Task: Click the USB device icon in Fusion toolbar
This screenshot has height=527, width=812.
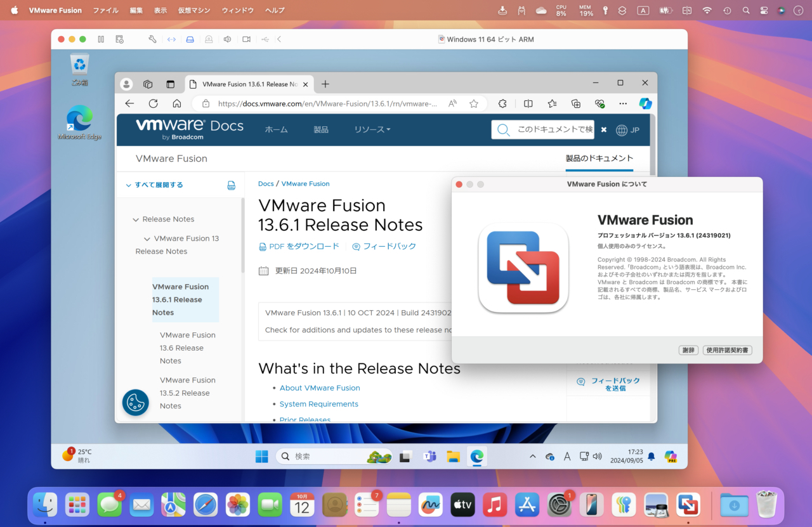Action: [x=265, y=39]
